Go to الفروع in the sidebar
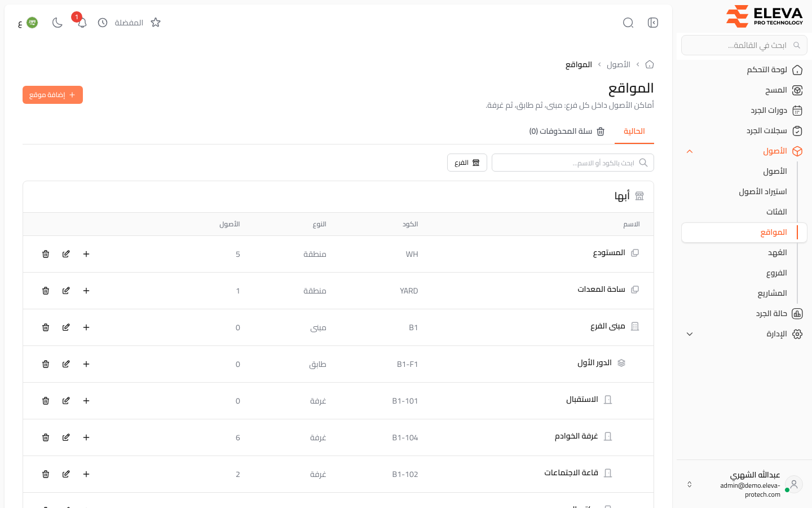812x508 pixels. point(744,273)
